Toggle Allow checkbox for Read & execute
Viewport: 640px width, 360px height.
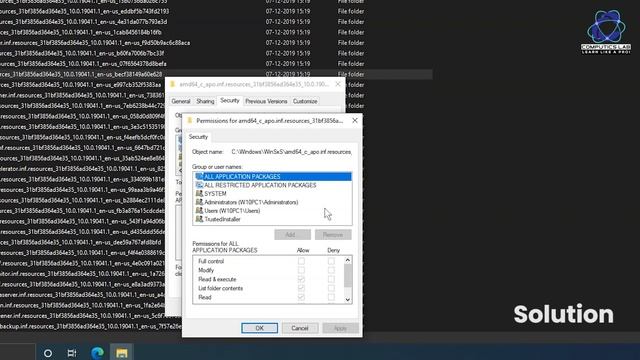point(301,279)
